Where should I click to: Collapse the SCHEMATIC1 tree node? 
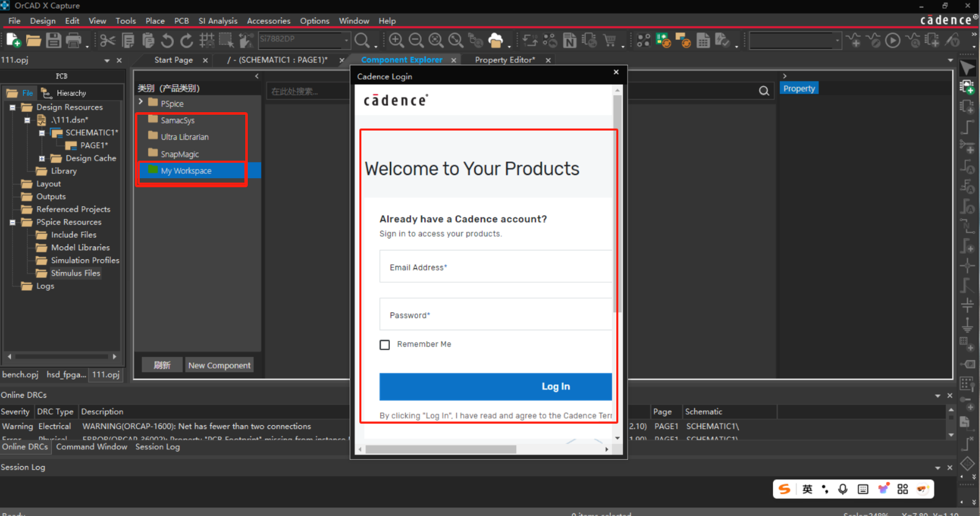click(41, 133)
